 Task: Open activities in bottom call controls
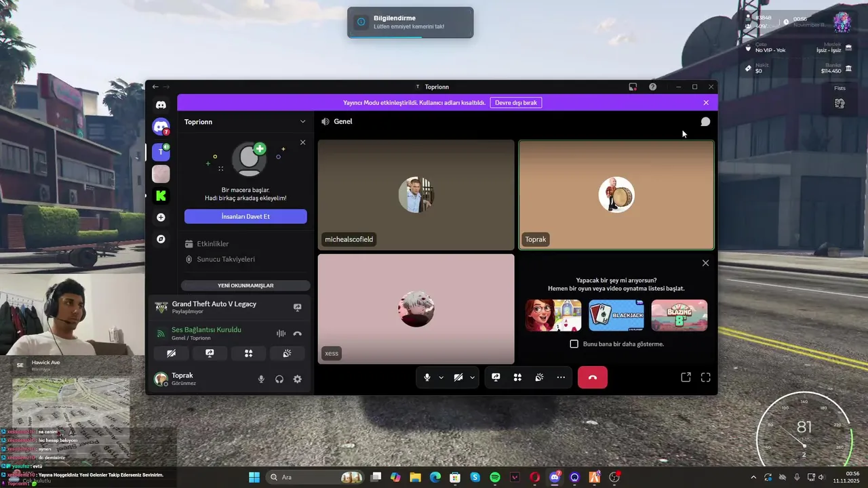point(517,378)
